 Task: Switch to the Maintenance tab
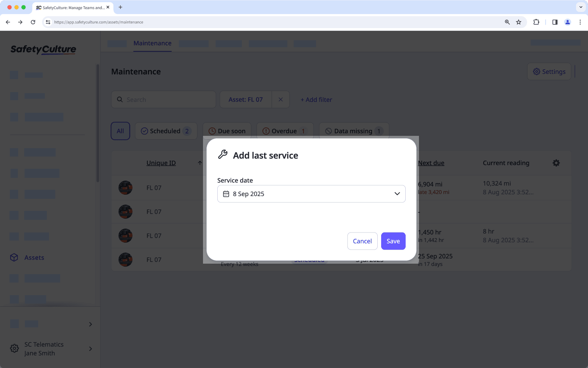point(152,43)
